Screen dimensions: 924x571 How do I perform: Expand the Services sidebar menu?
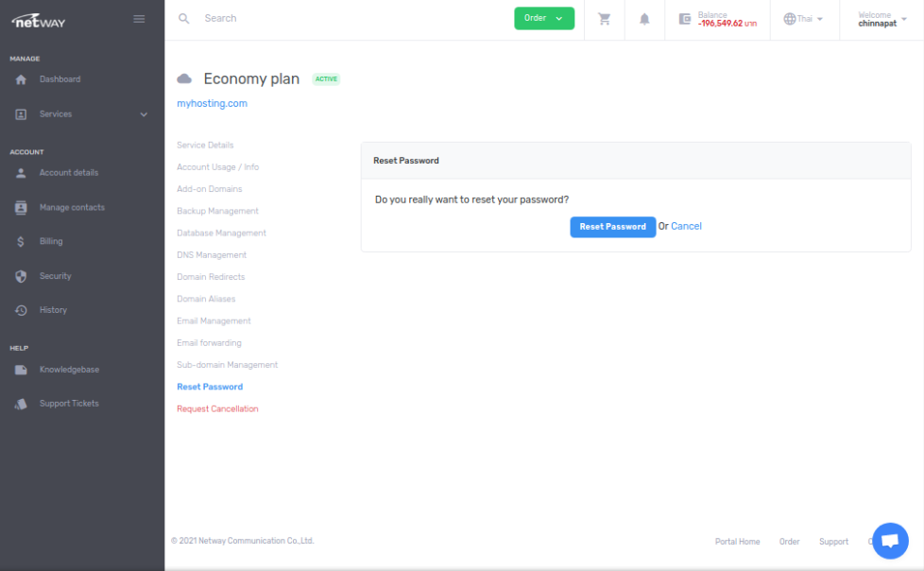tap(82, 114)
